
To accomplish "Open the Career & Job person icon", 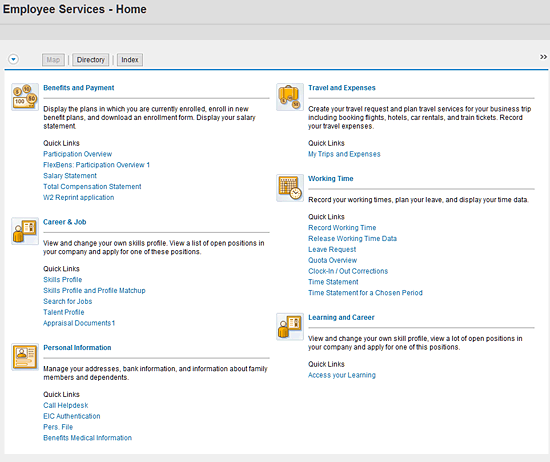I will pyautogui.click(x=25, y=231).
